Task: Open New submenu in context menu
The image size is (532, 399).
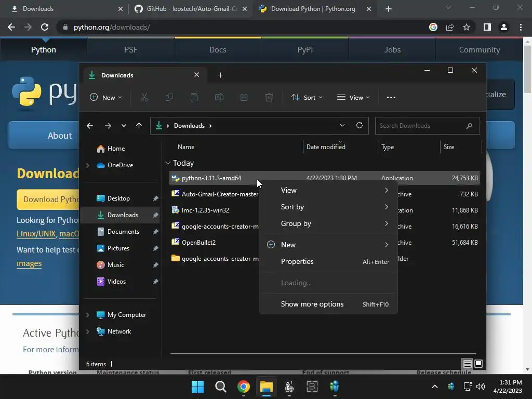Action: pyautogui.click(x=328, y=245)
